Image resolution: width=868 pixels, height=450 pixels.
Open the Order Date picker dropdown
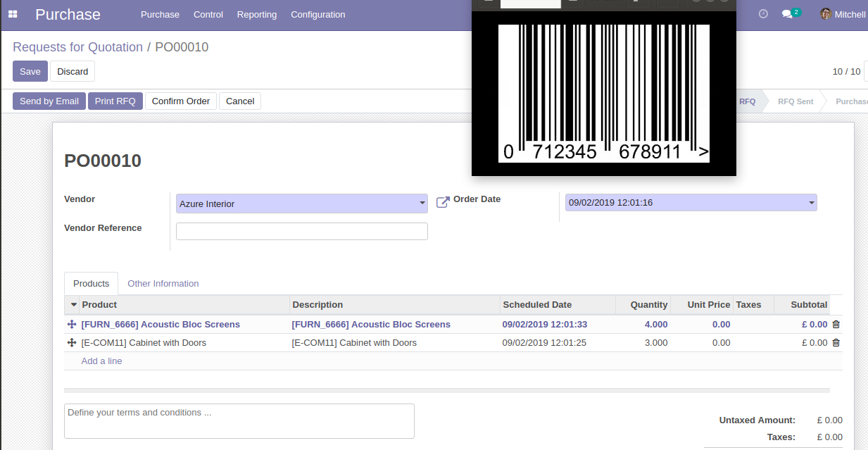[x=691, y=203]
